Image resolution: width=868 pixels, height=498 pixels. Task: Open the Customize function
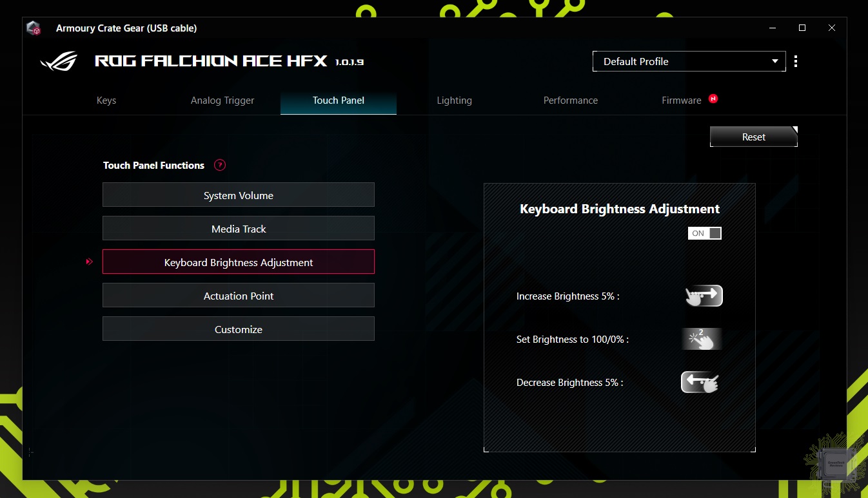(x=239, y=329)
